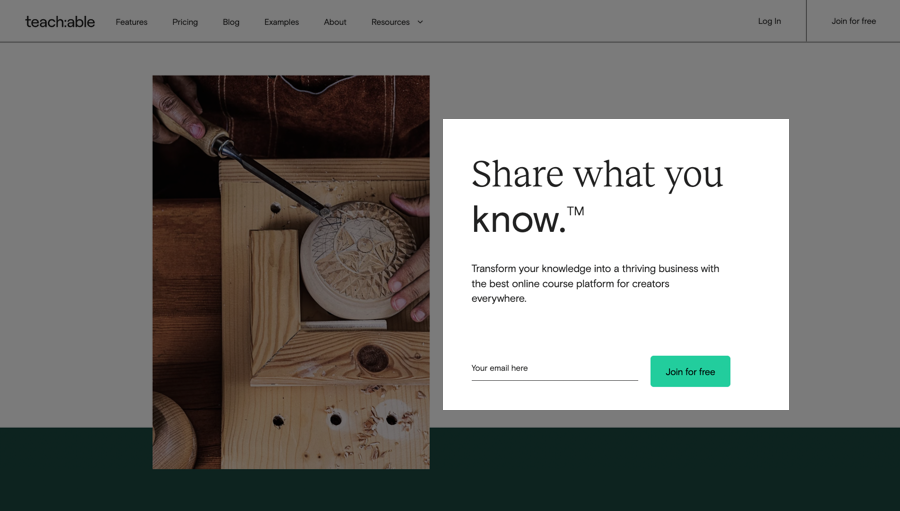Go to the Pricing page
Viewport: 900px width, 511px height.
pos(185,22)
